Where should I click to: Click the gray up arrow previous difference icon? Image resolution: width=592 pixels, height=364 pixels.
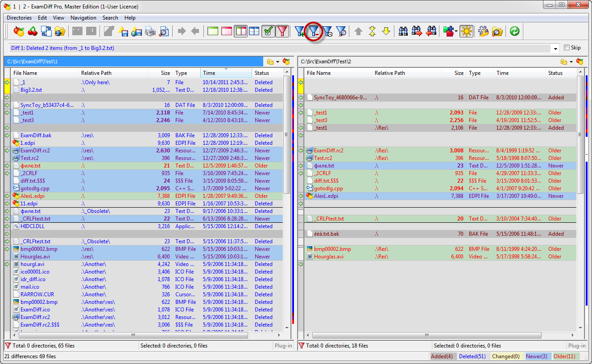(358, 31)
